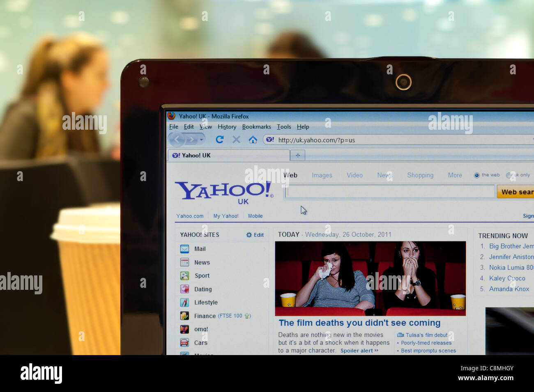Image resolution: width=534 pixels, height=392 pixels.
Task: Click the Yahoo! UK logo
Action: [224, 192]
